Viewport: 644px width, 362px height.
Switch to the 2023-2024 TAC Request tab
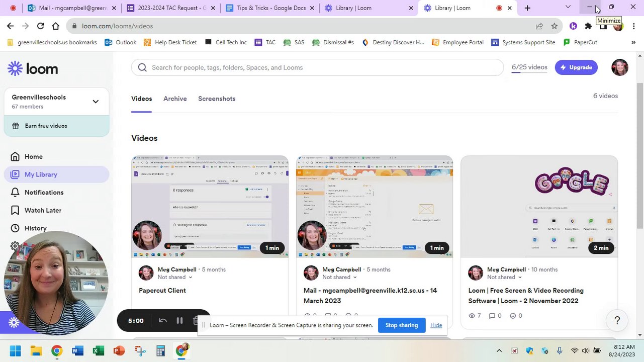tap(171, 8)
